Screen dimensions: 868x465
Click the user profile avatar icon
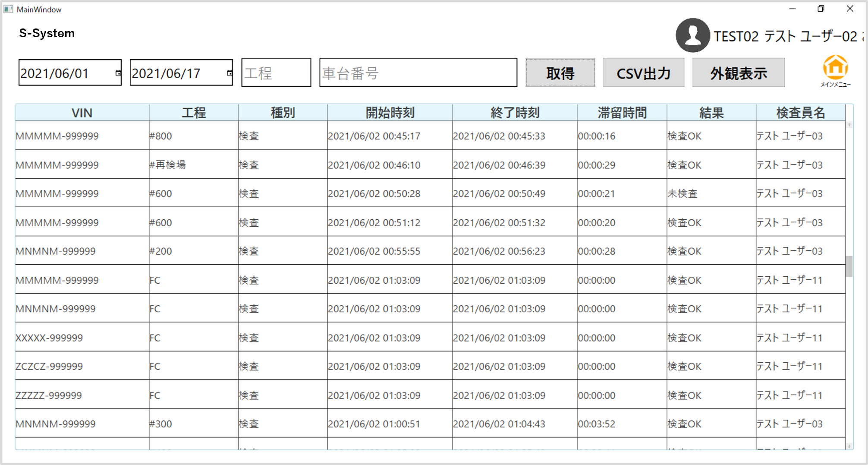(x=692, y=35)
